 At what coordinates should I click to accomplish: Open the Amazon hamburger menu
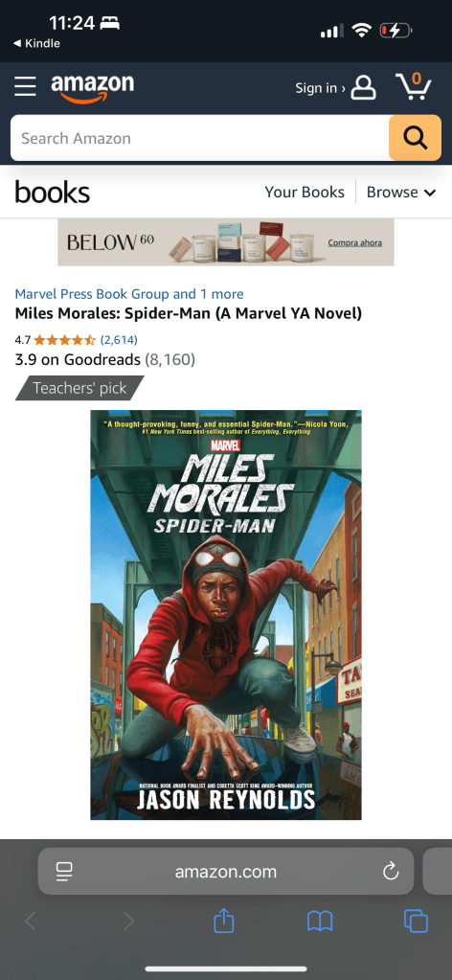coord(25,87)
